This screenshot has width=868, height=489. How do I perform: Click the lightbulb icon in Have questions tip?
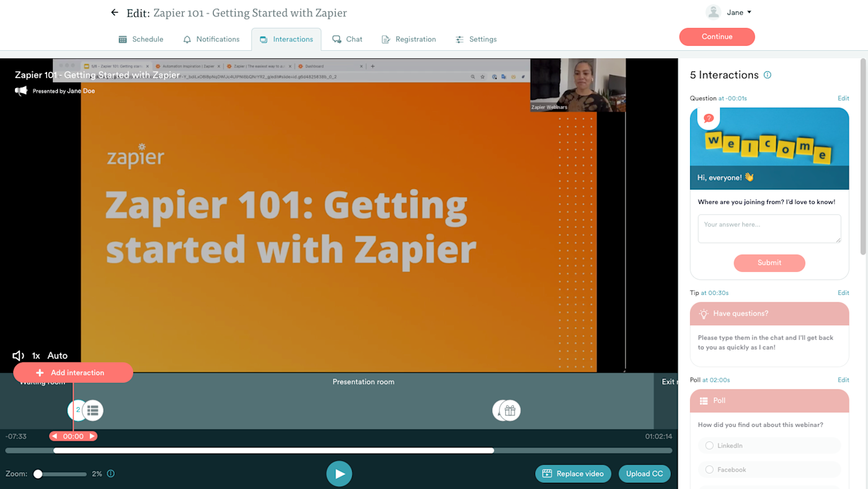(704, 314)
